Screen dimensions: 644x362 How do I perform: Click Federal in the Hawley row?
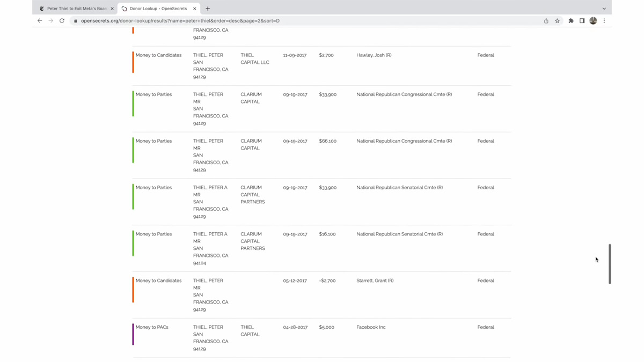pyautogui.click(x=485, y=55)
